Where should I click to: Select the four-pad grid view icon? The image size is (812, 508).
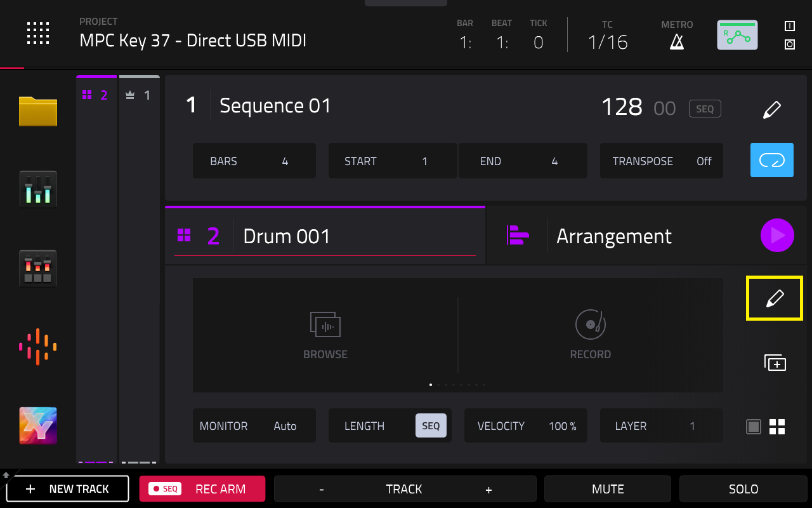(777, 427)
